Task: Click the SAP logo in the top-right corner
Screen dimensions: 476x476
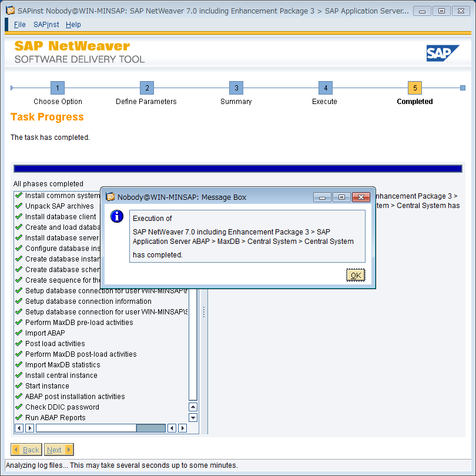Action: pyautogui.click(x=443, y=52)
